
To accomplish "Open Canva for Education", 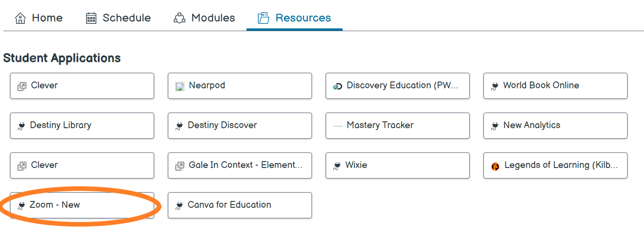I will pyautogui.click(x=240, y=205).
